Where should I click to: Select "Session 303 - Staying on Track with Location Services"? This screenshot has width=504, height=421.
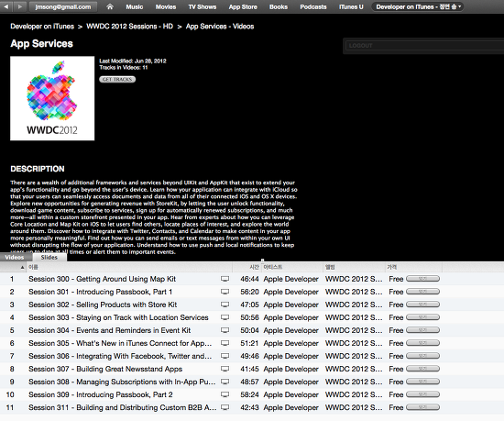[x=118, y=317]
